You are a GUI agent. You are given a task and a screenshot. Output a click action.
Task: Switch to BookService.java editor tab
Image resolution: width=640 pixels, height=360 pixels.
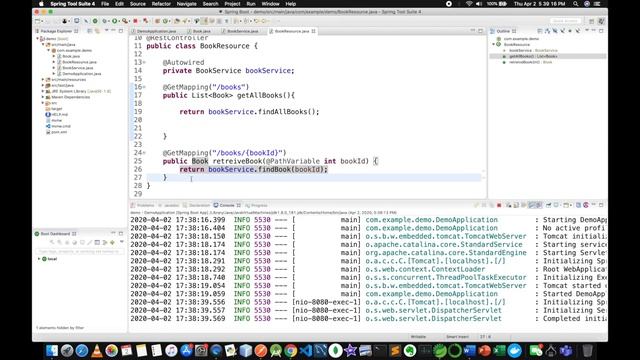click(x=242, y=31)
